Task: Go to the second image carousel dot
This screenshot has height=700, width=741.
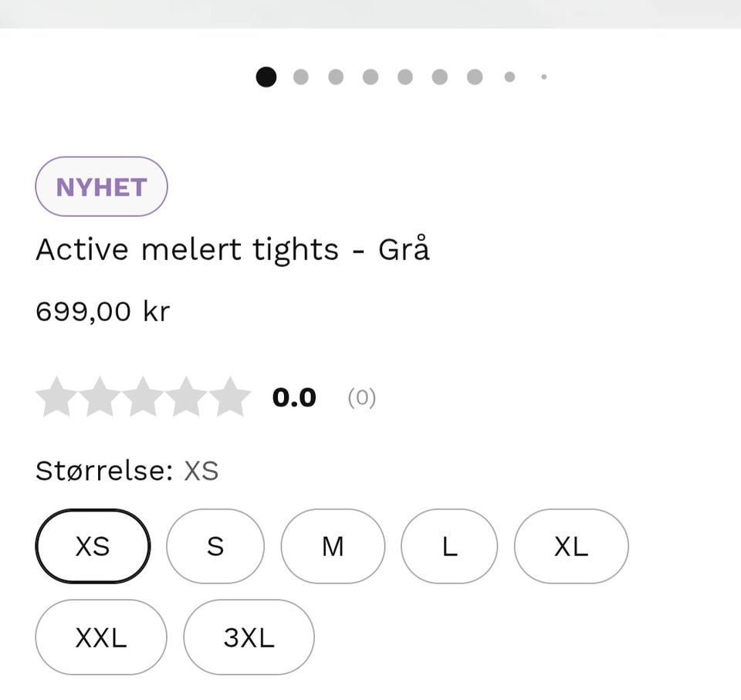Action: [x=301, y=77]
